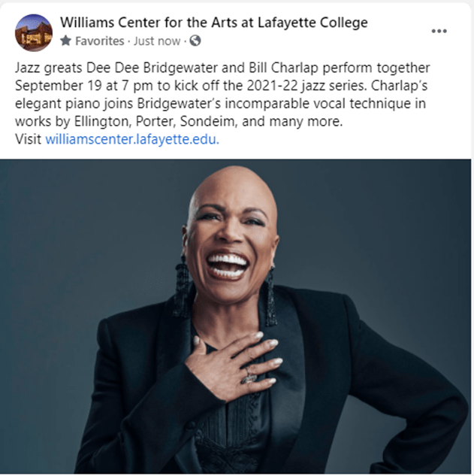Click the word 'Visit' before the link
Image resolution: width=474 pixels, height=476 pixels.
coord(29,139)
